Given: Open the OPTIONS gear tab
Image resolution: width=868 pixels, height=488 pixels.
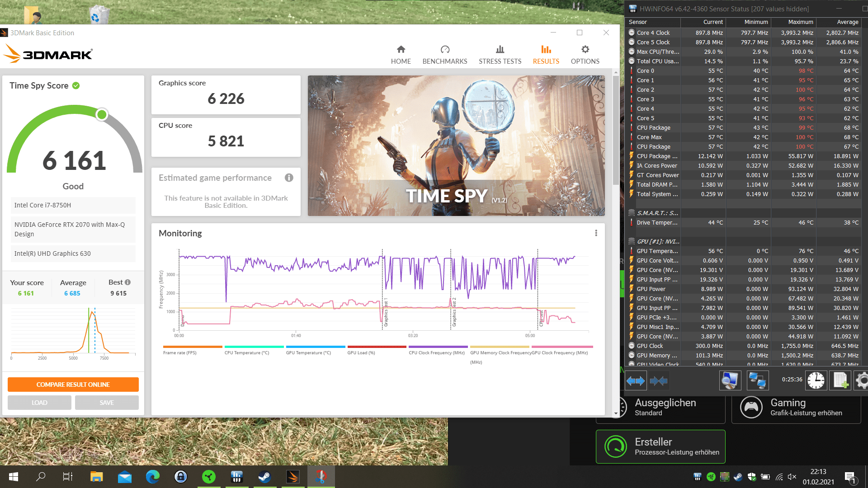Looking at the screenshot, I should 585,55.
